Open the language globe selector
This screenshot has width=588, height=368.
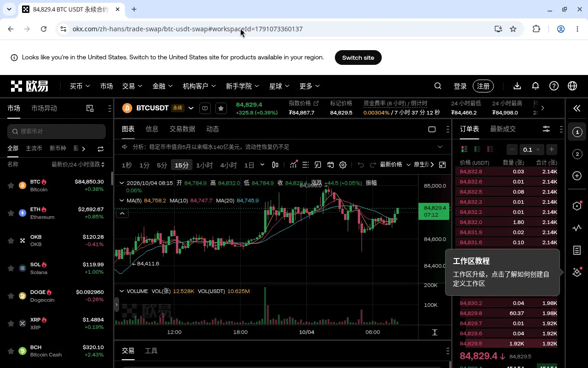[572, 86]
